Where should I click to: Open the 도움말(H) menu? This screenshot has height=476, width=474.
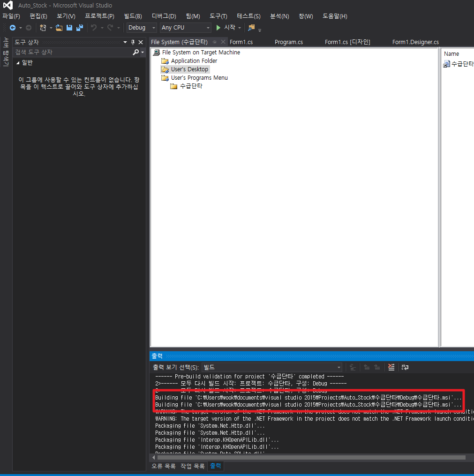(335, 16)
